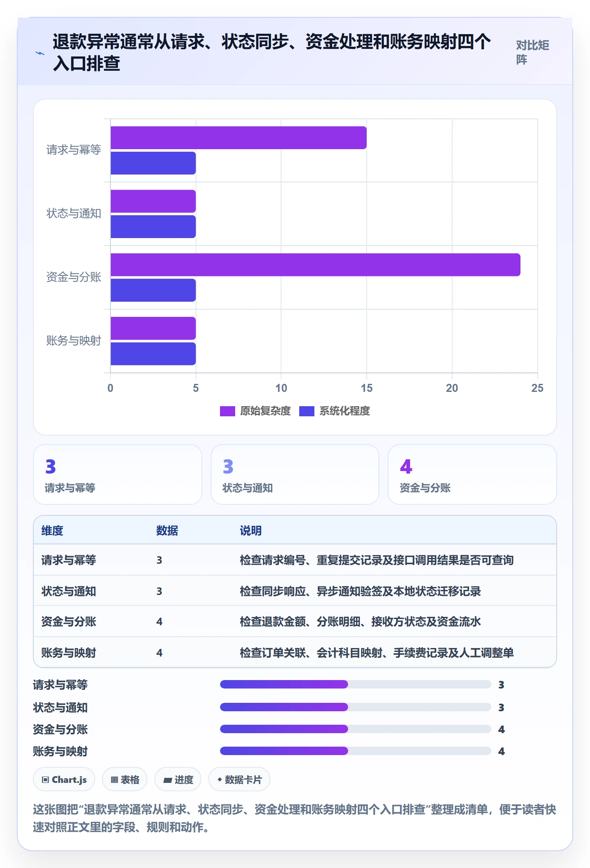Click the 说明 column header
The height and width of the screenshot is (868, 590).
251,530
